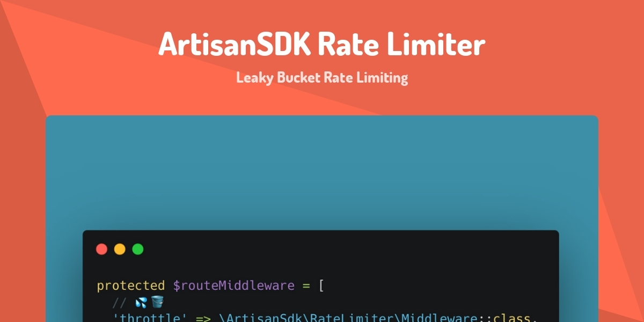The image size is (644, 322).
Task: Click the opening square bracket after equals sign
Action: pos(321,286)
